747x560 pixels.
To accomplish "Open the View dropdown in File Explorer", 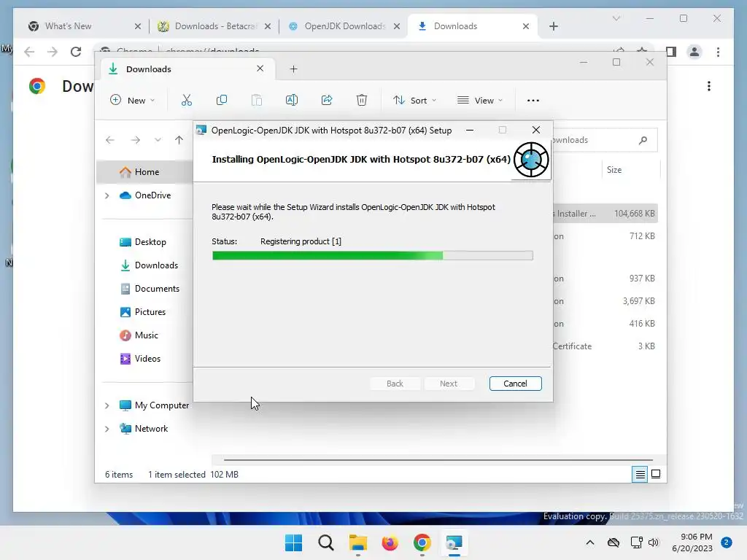I will pyautogui.click(x=480, y=101).
